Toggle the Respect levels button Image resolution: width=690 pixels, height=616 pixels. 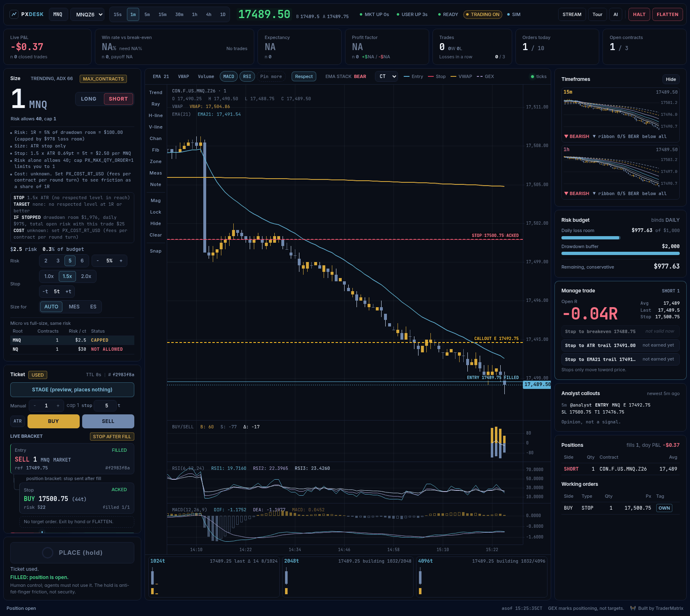(x=304, y=76)
